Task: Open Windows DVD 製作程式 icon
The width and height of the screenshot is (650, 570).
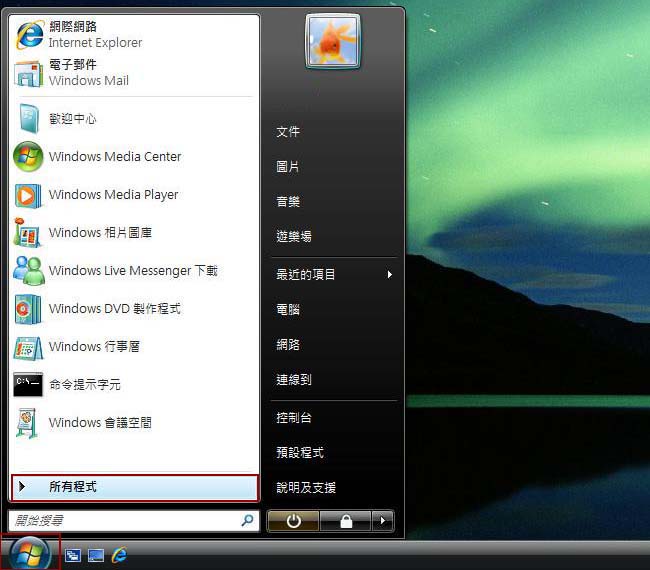Action: 28,309
